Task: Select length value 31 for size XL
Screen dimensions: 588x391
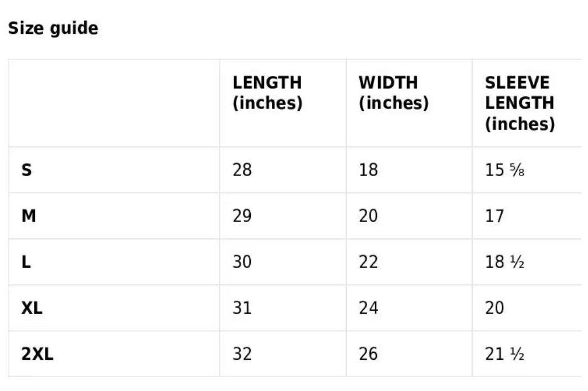Action: click(242, 308)
